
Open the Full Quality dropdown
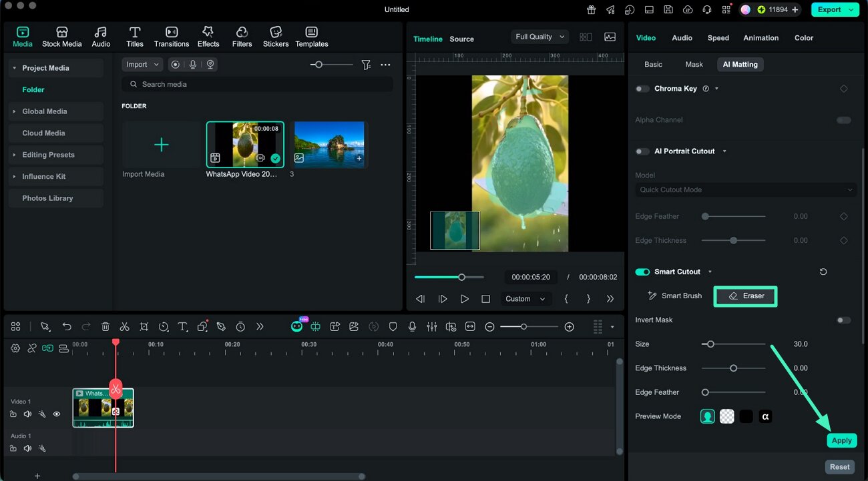tap(539, 37)
